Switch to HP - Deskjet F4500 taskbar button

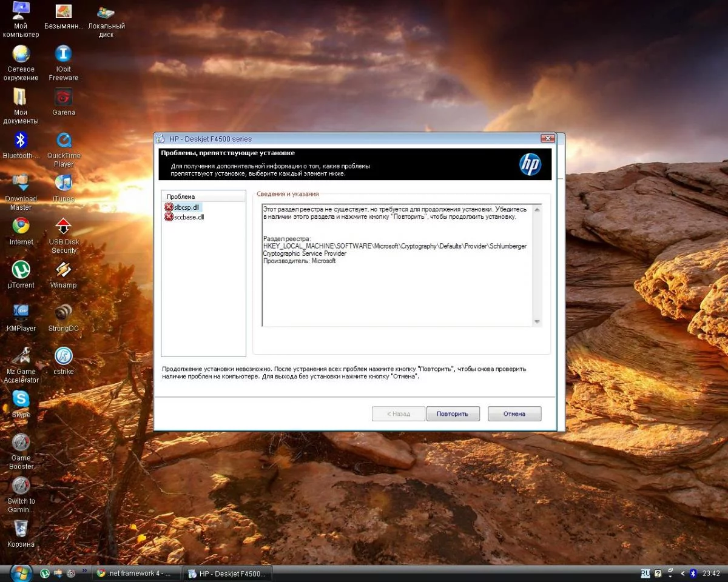point(227,574)
